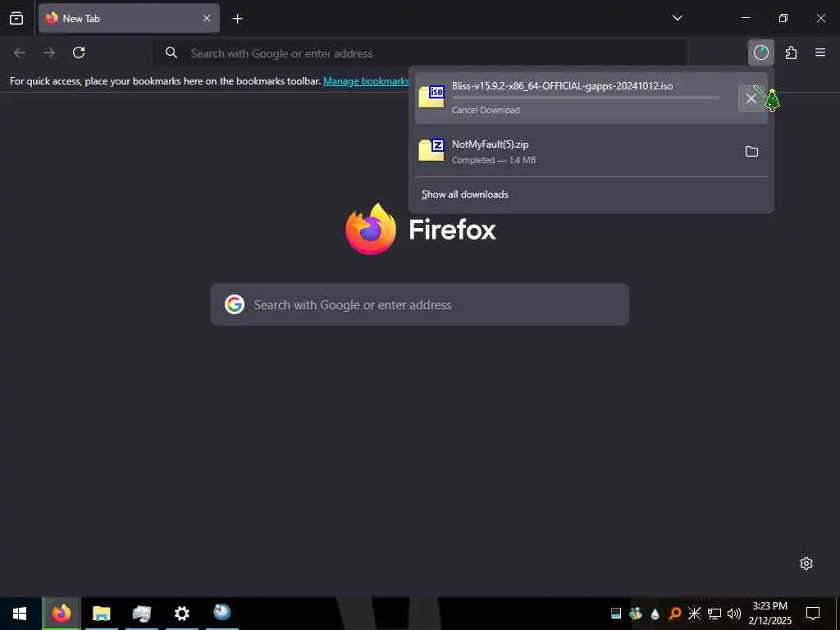Open the Settings gear taskbar app
This screenshot has width=840, height=630.
[181, 614]
